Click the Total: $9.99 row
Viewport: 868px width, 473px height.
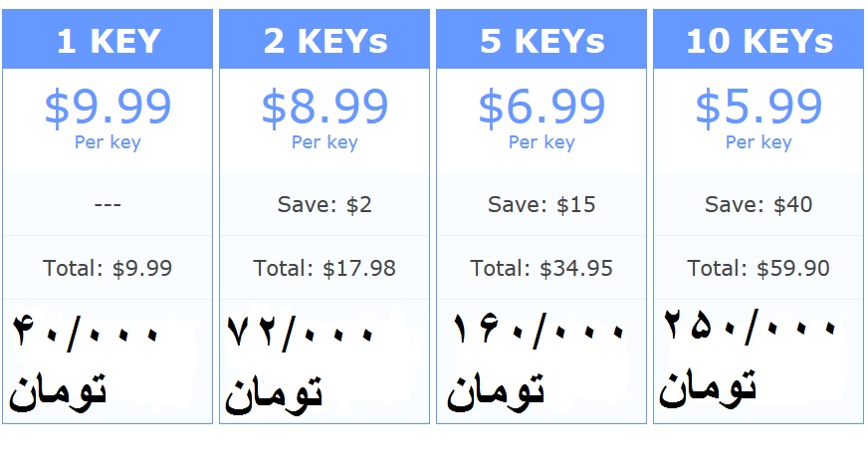click(108, 268)
